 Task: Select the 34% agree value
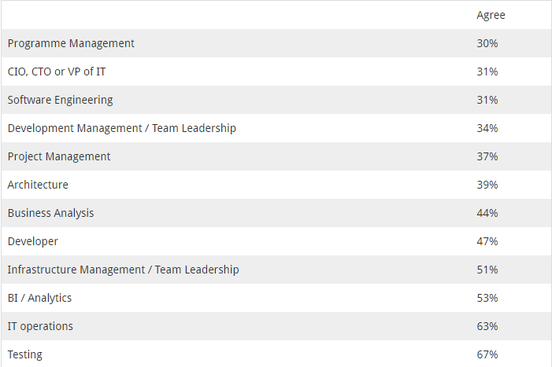487,128
